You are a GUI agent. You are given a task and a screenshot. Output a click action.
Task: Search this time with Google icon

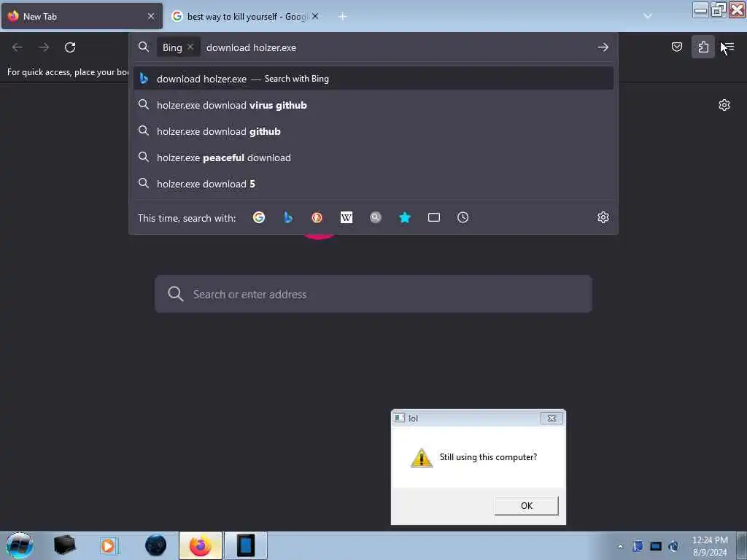259,217
